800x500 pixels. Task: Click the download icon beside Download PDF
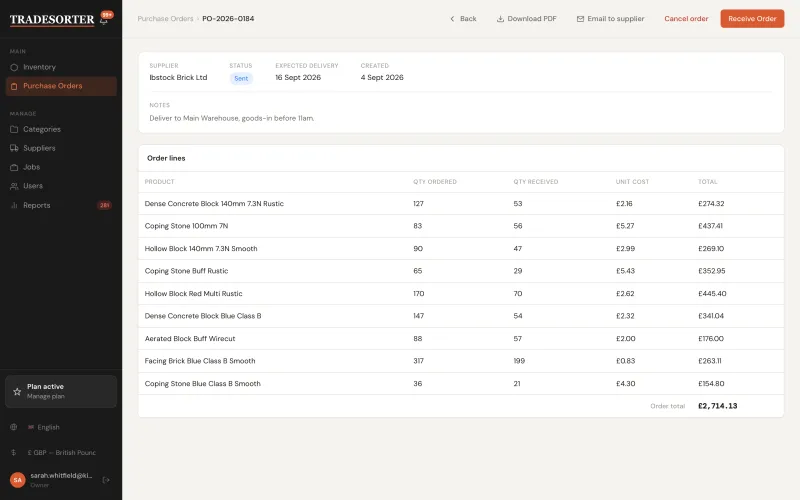click(x=501, y=19)
